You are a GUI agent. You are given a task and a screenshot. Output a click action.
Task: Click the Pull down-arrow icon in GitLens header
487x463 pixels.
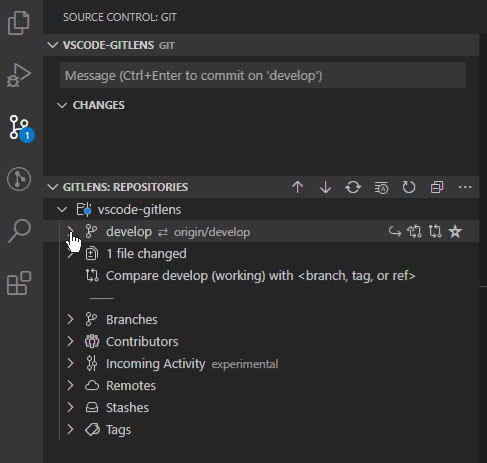click(x=325, y=187)
